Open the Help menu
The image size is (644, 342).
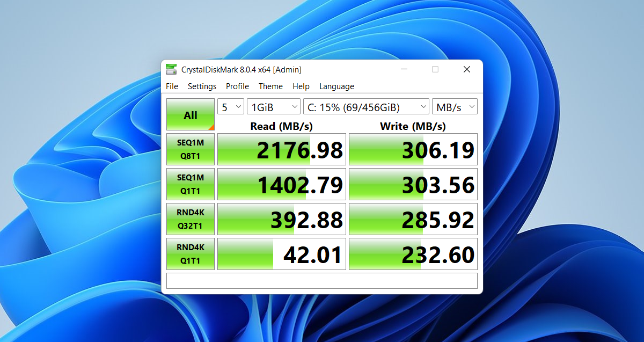coord(301,86)
